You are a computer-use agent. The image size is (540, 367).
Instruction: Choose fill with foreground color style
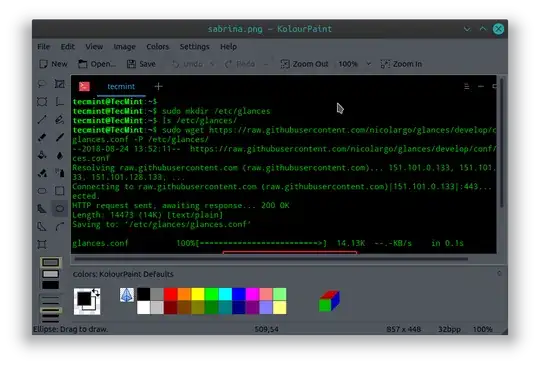pos(51,285)
